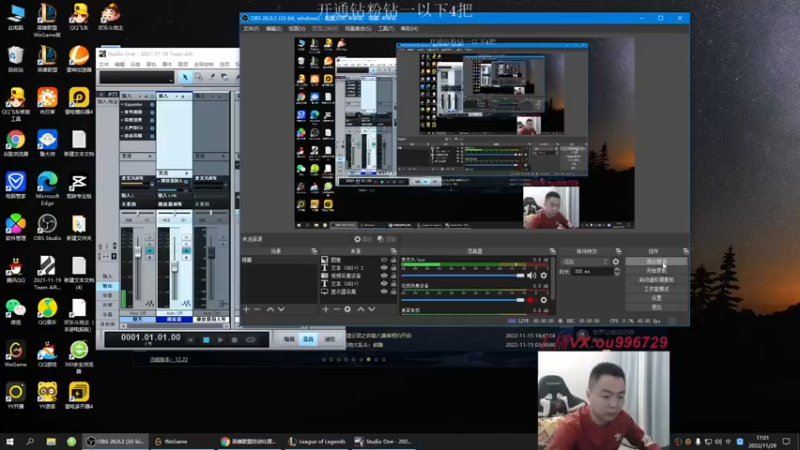Open the WeGame desktop shortcut
This screenshot has width=800, height=450.
point(16,354)
